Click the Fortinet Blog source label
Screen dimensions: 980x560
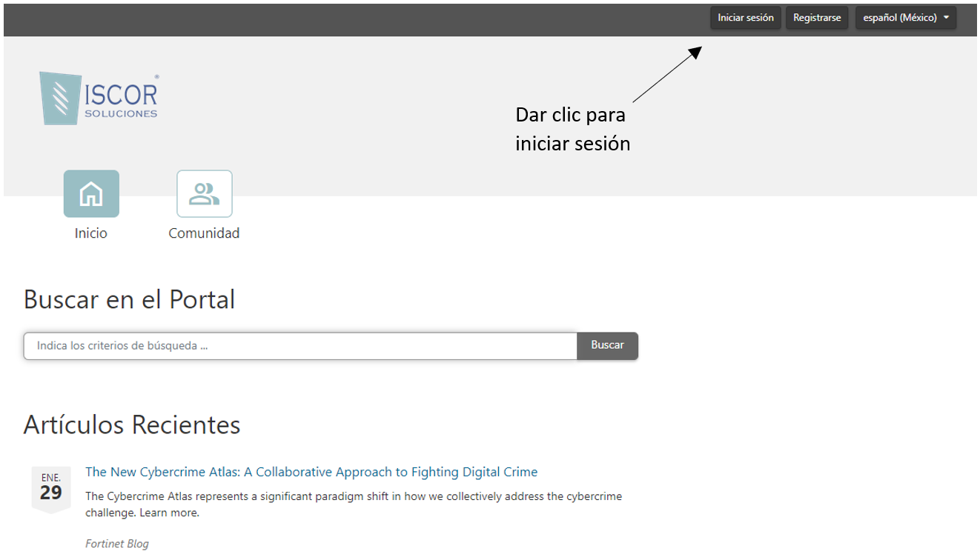[x=117, y=544]
